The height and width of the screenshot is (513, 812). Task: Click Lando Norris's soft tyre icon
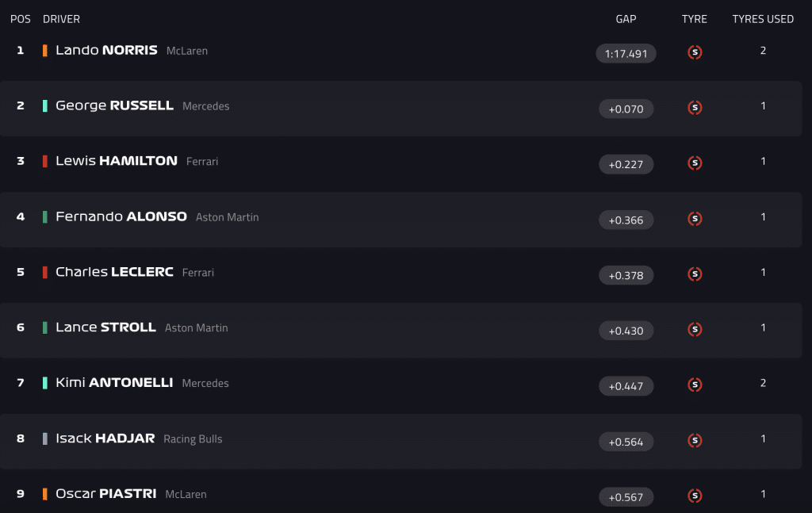[695, 52]
